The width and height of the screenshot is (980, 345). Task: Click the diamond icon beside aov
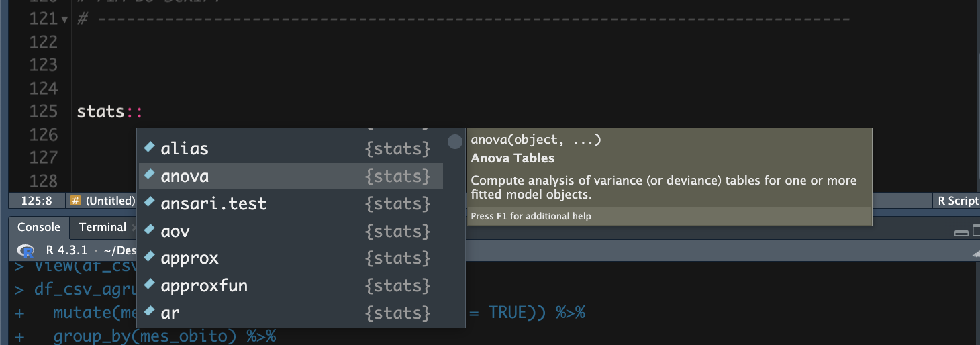point(149,231)
